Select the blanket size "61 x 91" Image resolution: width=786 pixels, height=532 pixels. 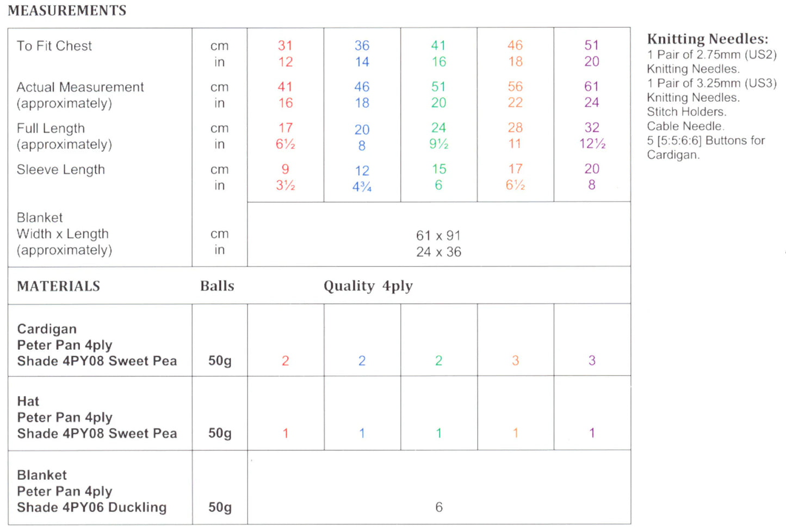pos(438,236)
